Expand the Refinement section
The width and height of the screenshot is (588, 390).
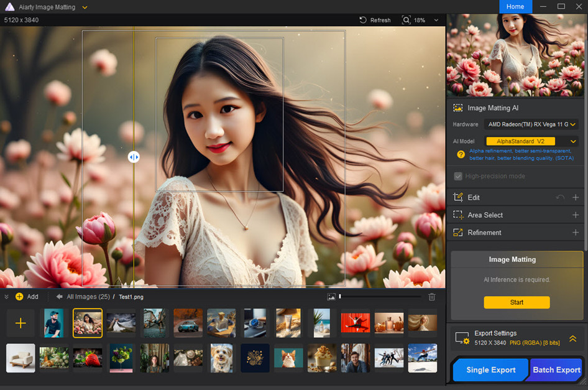575,233
